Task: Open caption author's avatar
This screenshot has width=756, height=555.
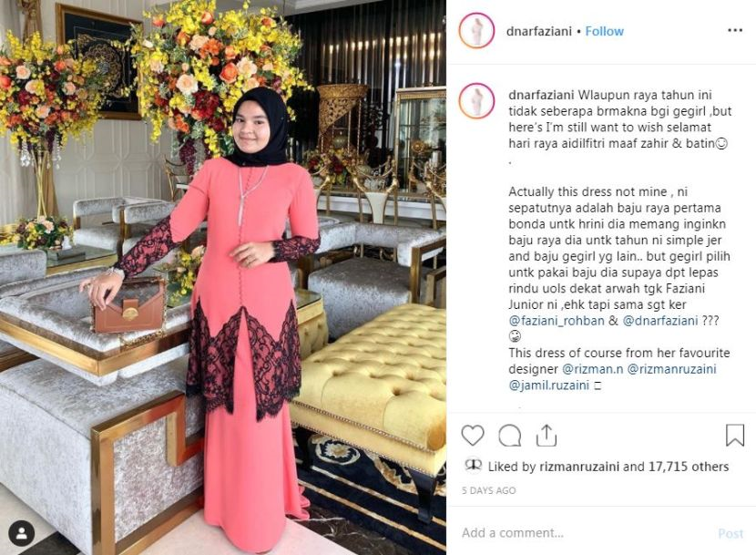Action: click(476, 101)
